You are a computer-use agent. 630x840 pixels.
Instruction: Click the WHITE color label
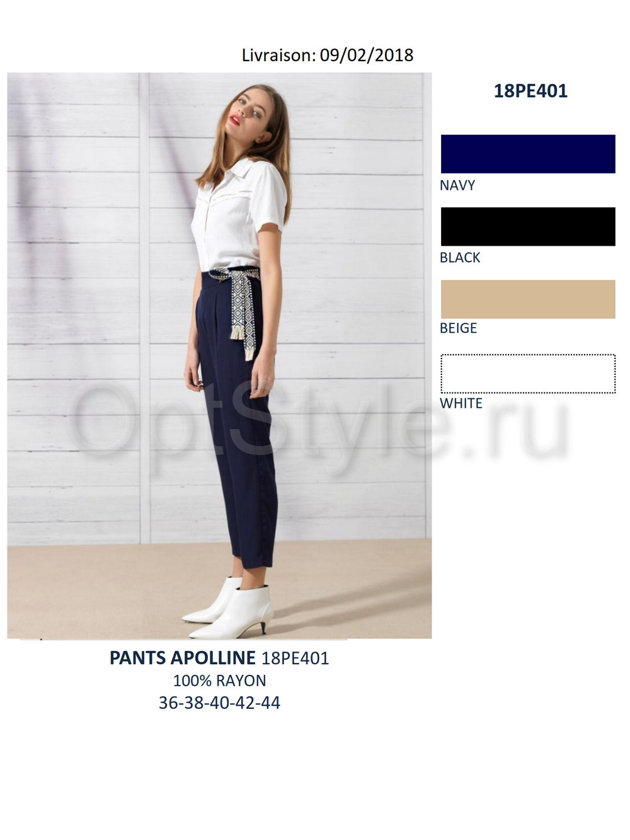[461, 403]
